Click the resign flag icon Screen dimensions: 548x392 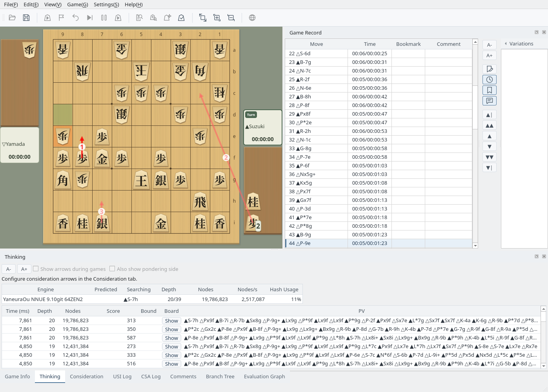pyautogui.click(x=61, y=18)
